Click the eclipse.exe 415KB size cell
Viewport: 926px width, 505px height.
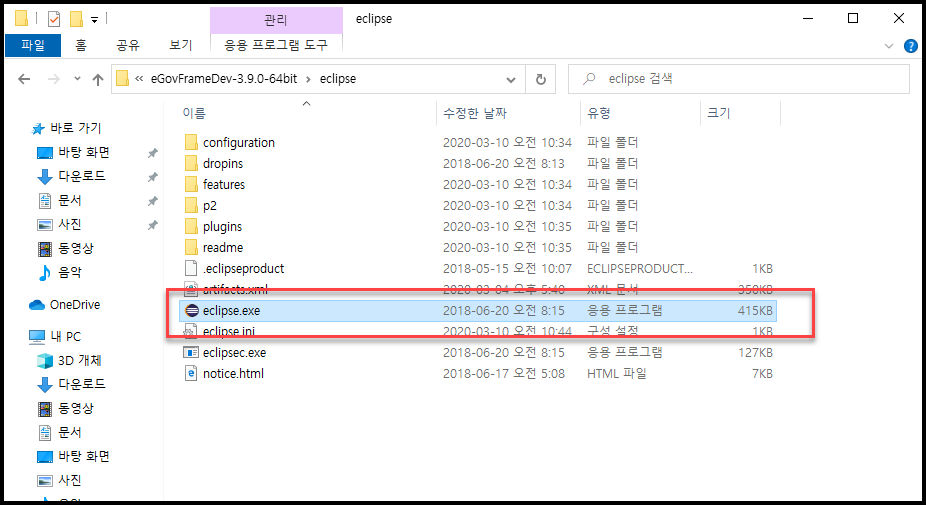755,310
